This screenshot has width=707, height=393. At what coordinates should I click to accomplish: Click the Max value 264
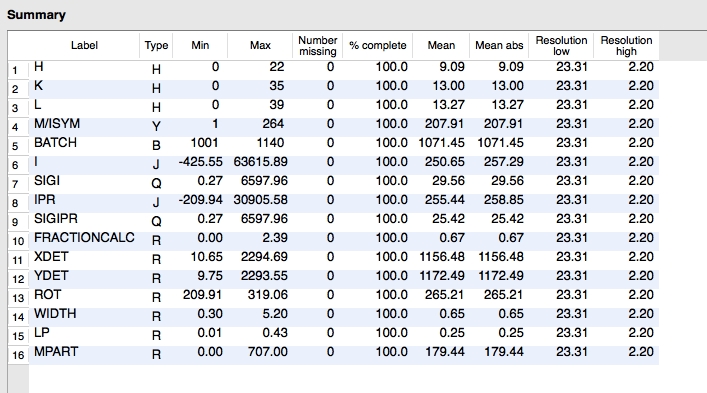pos(273,124)
